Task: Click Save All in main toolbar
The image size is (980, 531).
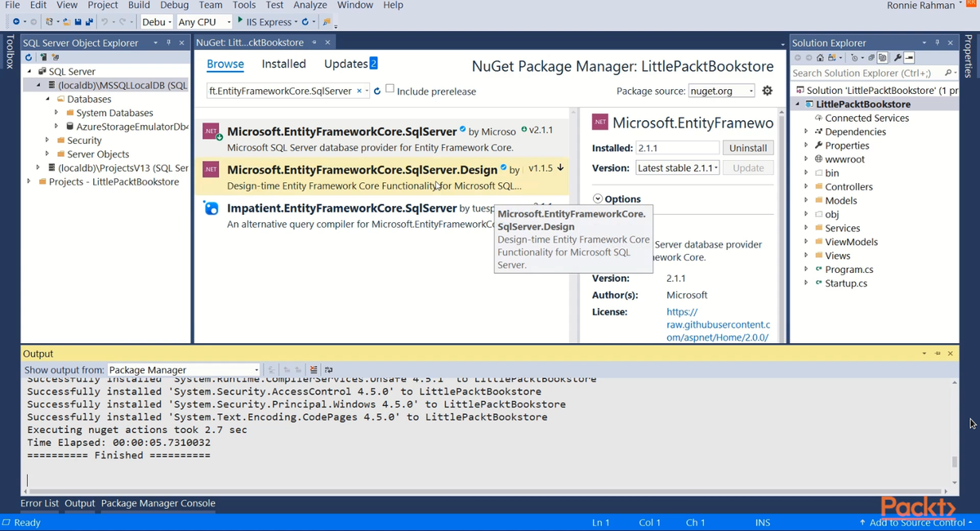Action: tap(90, 22)
